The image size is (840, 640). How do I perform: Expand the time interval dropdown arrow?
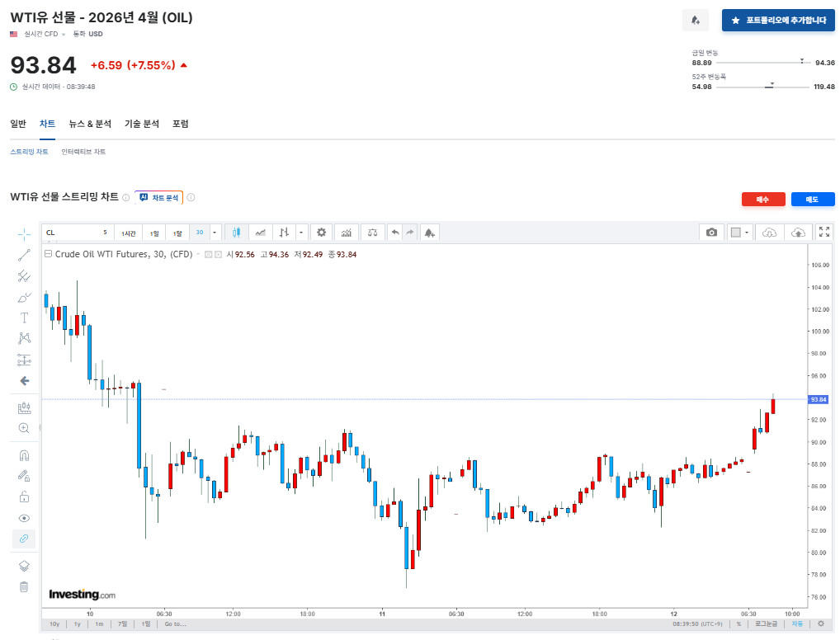[215, 233]
